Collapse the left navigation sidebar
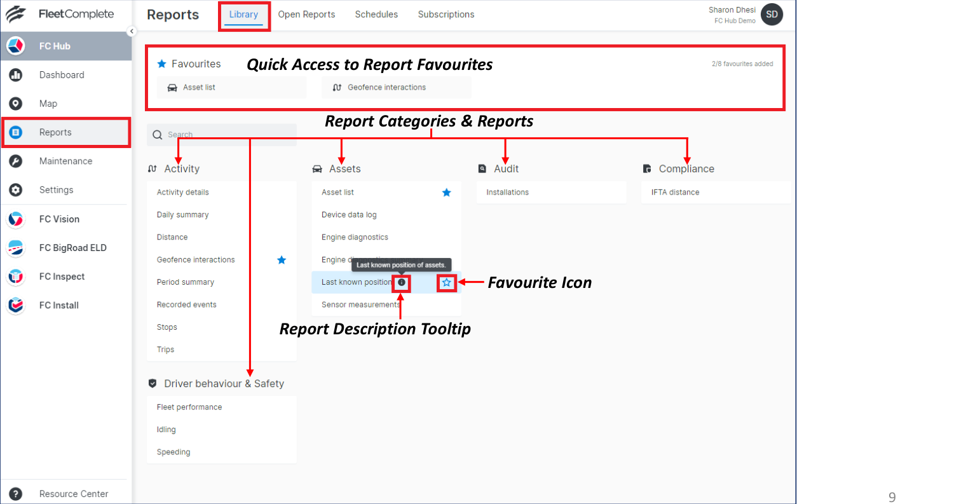Viewport: 980px width, 504px height. (x=132, y=31)
